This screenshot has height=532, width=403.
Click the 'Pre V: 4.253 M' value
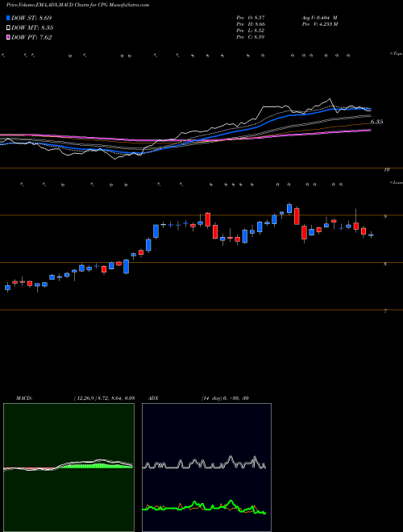[x=319, y=24]
